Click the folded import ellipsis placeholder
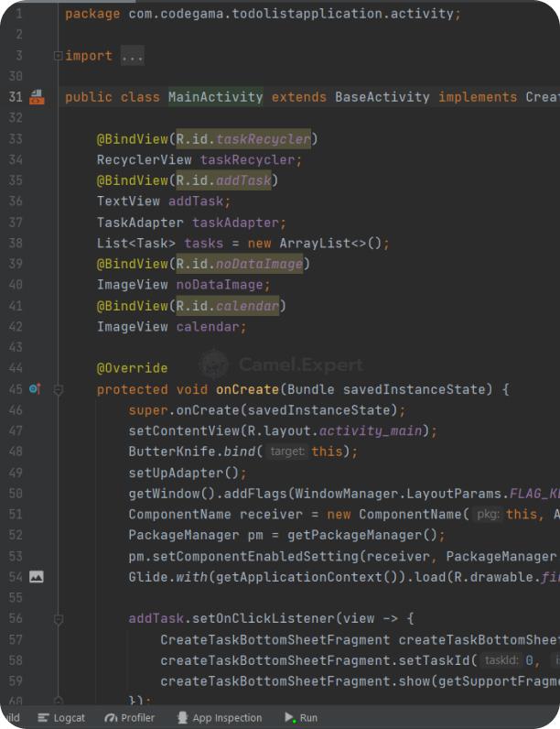Screen dimensions: 560x729 coord(132,56)
